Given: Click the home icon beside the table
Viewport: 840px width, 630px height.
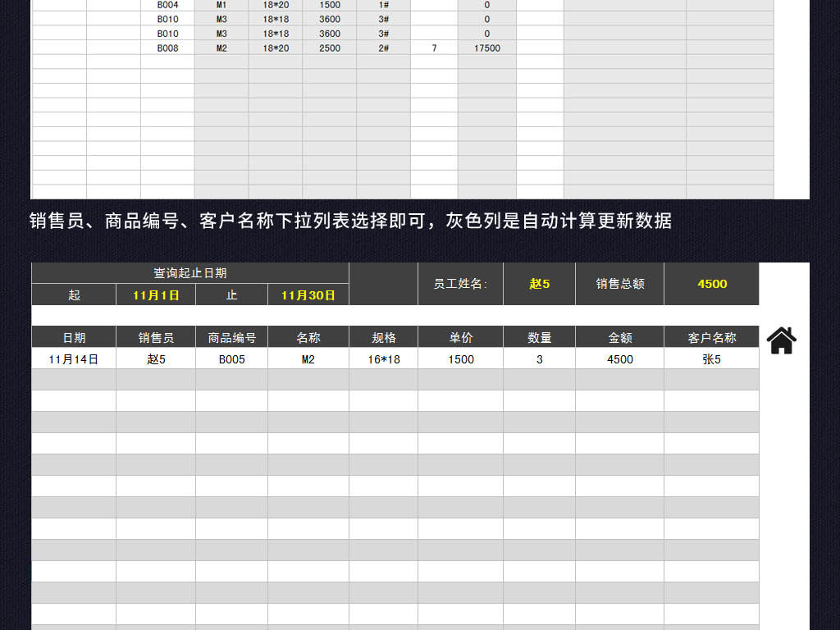Looking at the screenshot, I should click(781, 340).
